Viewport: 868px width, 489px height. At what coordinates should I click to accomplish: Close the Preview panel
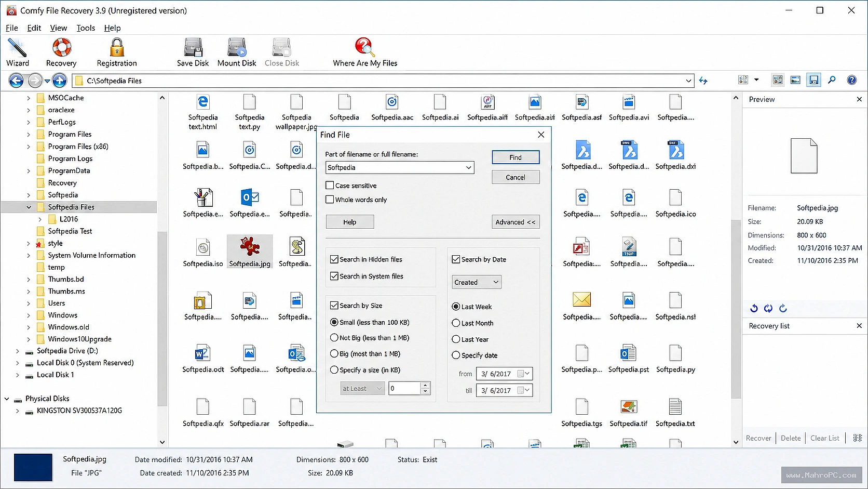859,99
